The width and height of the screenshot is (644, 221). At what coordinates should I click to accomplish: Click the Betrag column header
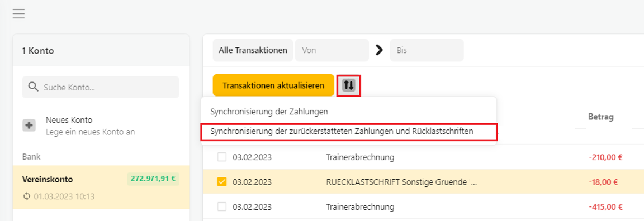[x=601, y=117]
